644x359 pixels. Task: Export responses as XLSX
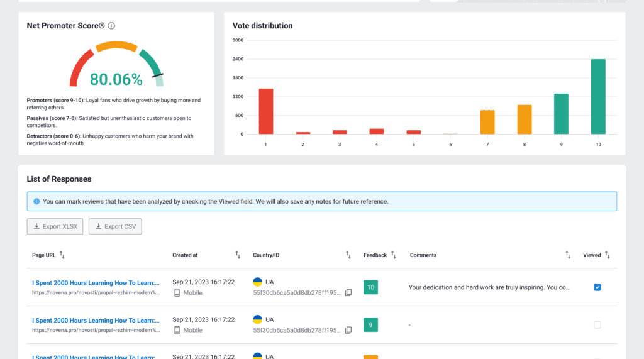[55, 226]
